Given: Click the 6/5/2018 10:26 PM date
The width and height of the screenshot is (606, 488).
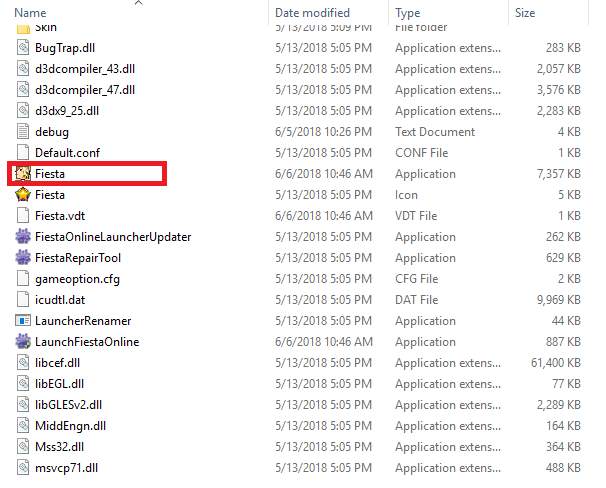Looking at the screenshot, I should click(323, 132).
